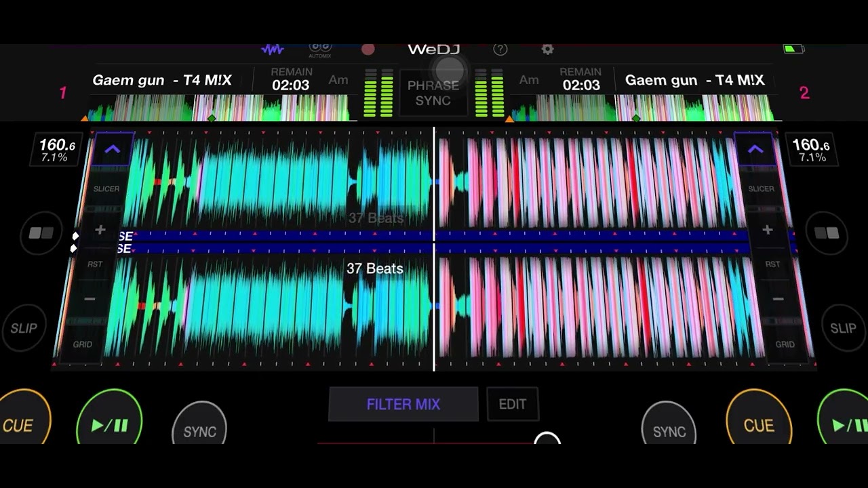Check the battery status icon
Screen dimensions: 868x488
pos(793,49)
